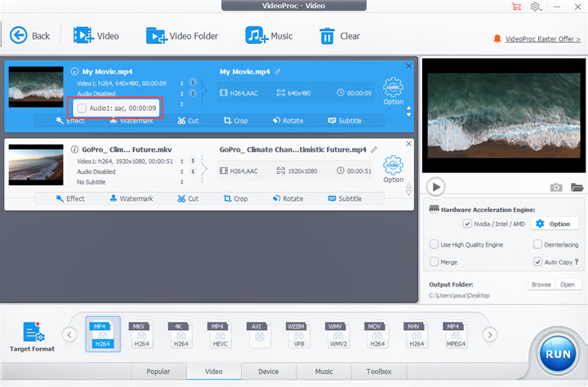Switch to the Device tab

click(x=269, y=371)
